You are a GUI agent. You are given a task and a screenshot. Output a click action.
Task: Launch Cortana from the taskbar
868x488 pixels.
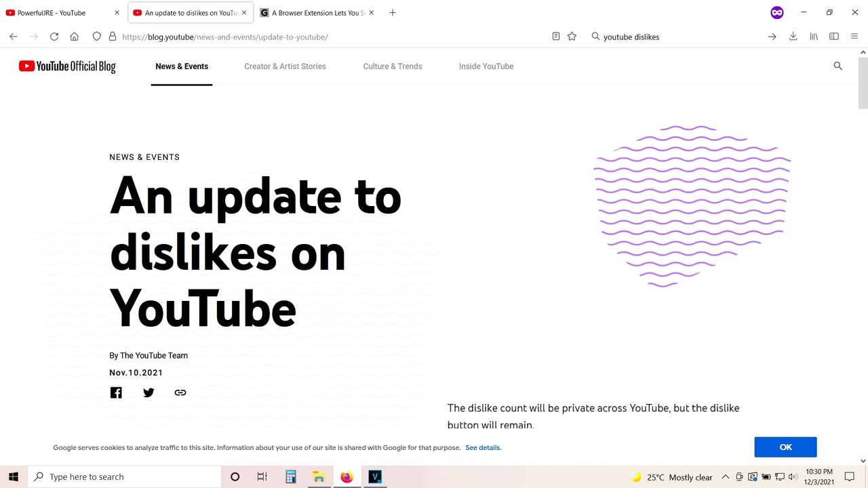[235, 476]
